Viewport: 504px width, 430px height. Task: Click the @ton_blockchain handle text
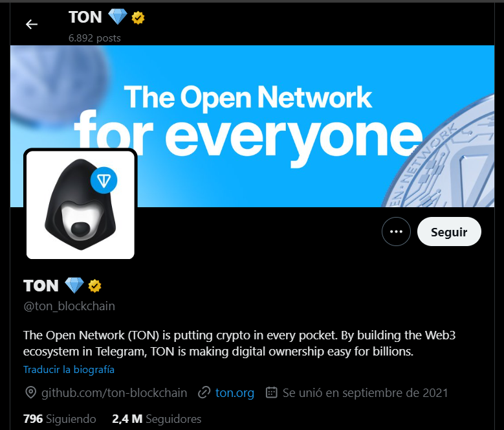(x=69, y=306)
